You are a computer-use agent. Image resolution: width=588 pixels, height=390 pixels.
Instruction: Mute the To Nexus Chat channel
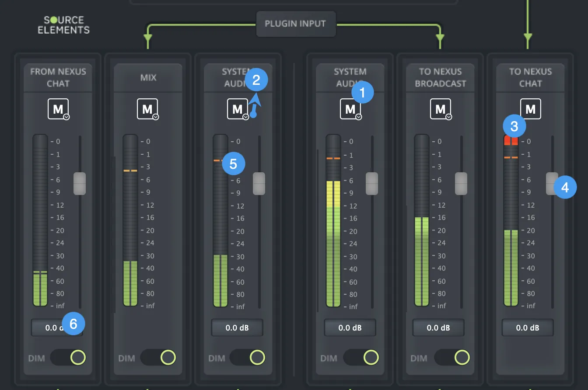[531, 109]
